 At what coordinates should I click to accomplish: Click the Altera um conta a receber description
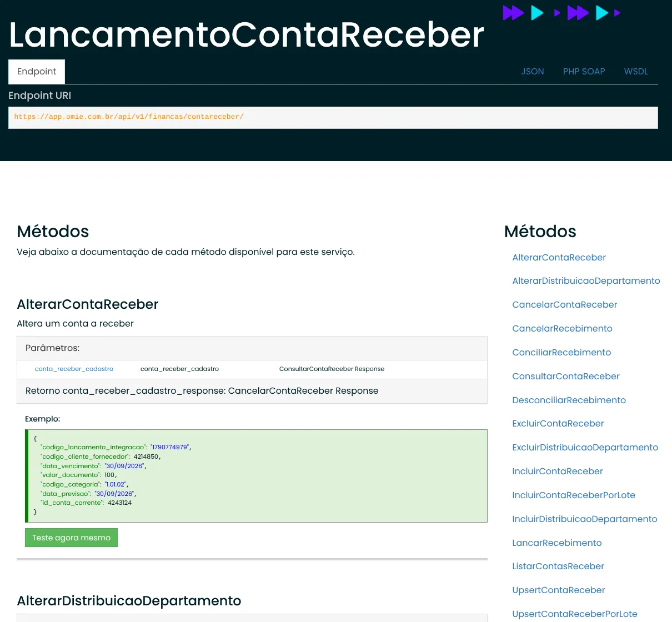coord(75,324)
